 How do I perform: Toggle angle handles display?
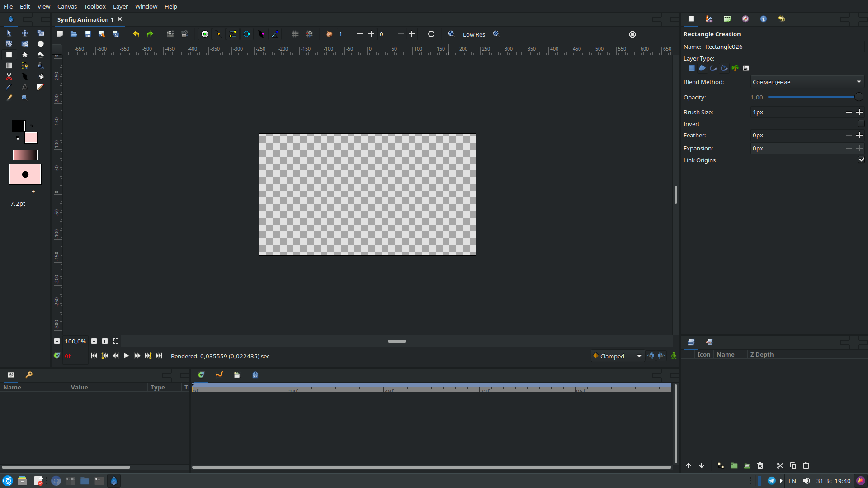(275, 34)
